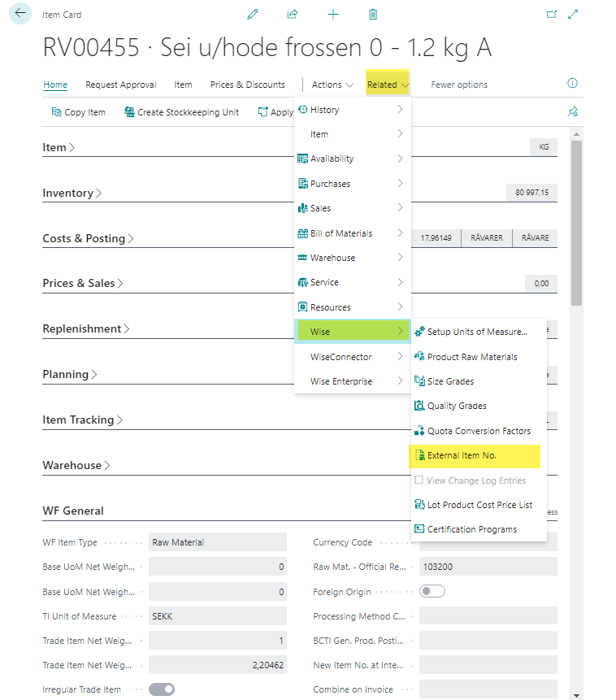Click the share icon

click(293, 15)
